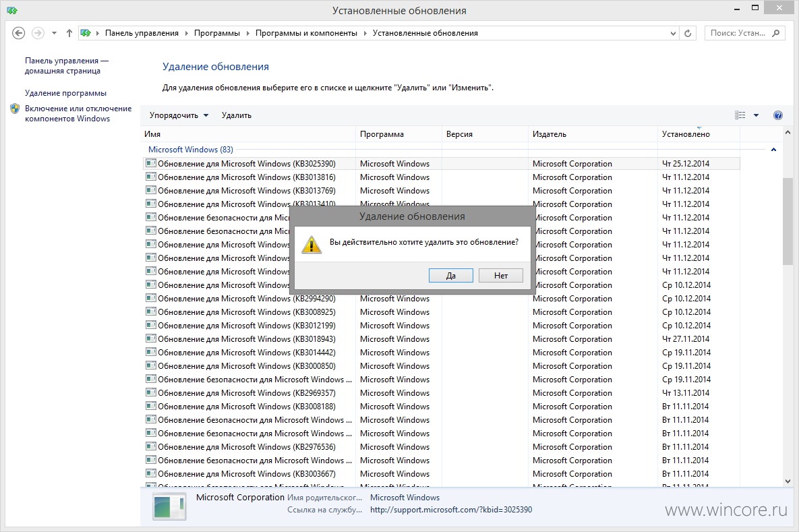Open Панель управления breadcrumb
This screenshot has height=532, width=799.
tap(142, 33)
